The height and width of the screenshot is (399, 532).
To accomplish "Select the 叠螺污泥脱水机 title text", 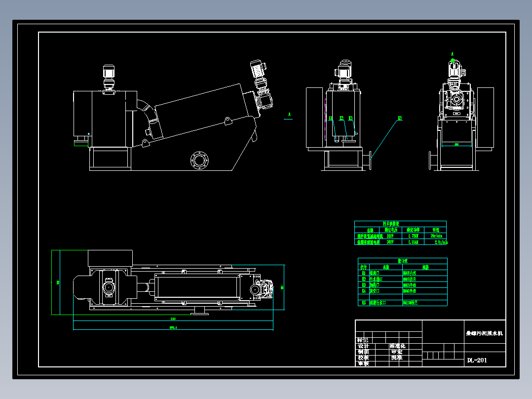I will (485, 333).
